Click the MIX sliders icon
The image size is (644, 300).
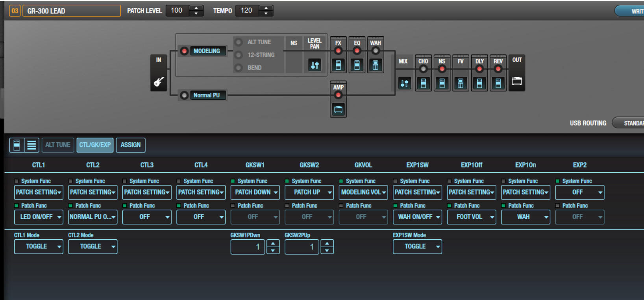[404, 83]
